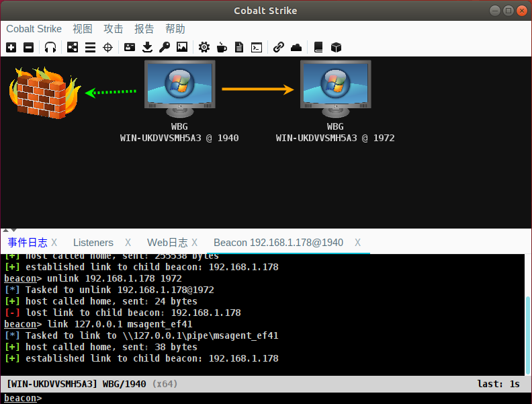Click the panel split collapse arrows
The height and width of the screenshot is (404, 532).
9,230
